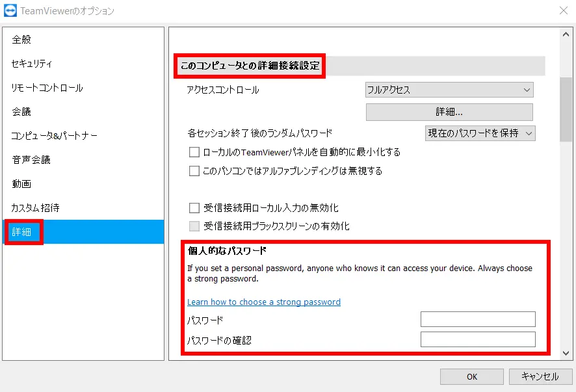Click the 各セッション終了後のランダムパスワード label

(x=259, y=133)
